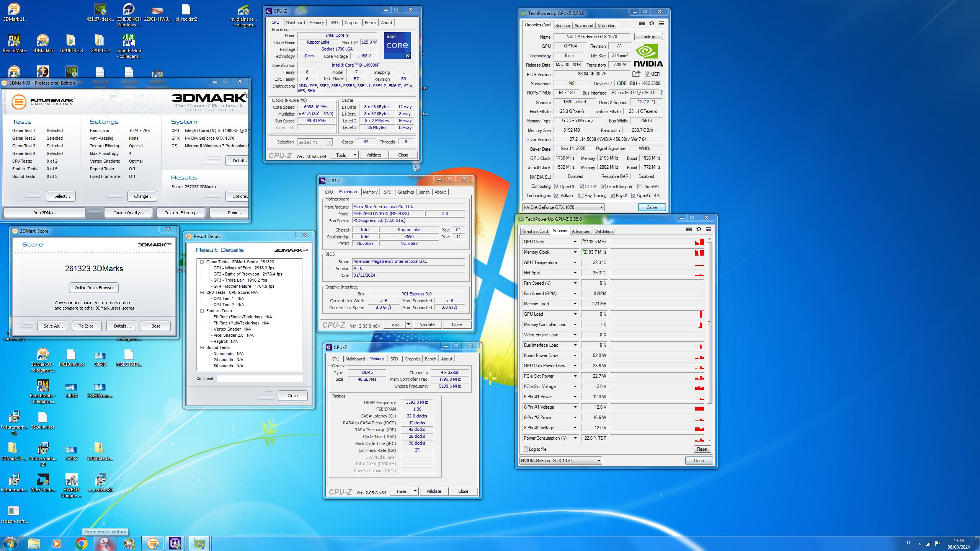Collapse the Game Tests tree node
The image size is (980, 551).
pyautogui.click(x=202, y=262)
